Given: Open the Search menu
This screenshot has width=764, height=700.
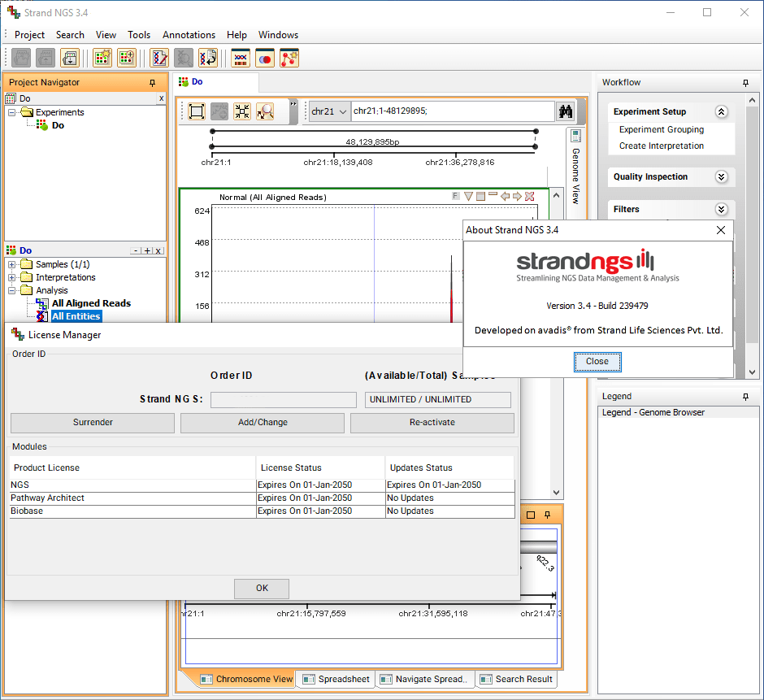Looking at the screenshot, I should pyautogui.click(x=70, y=35).
